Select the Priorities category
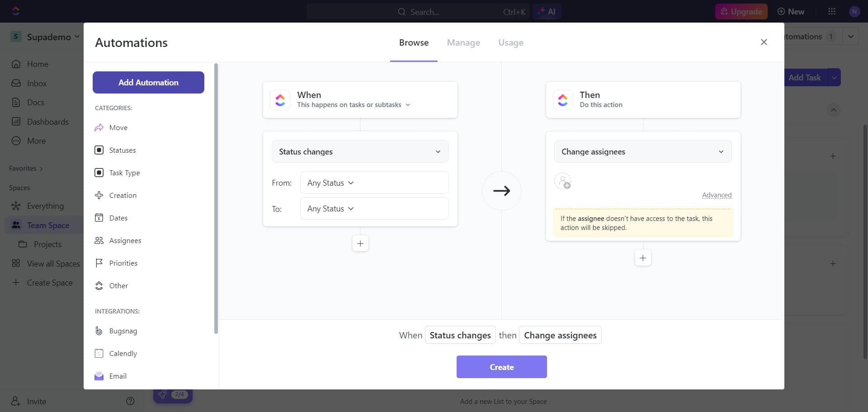 click(123, 263)
